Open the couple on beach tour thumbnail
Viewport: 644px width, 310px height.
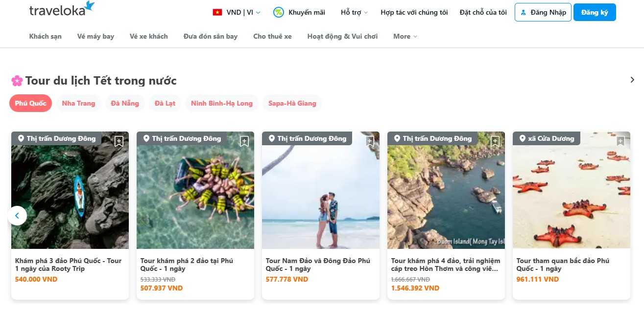[321, 190]
